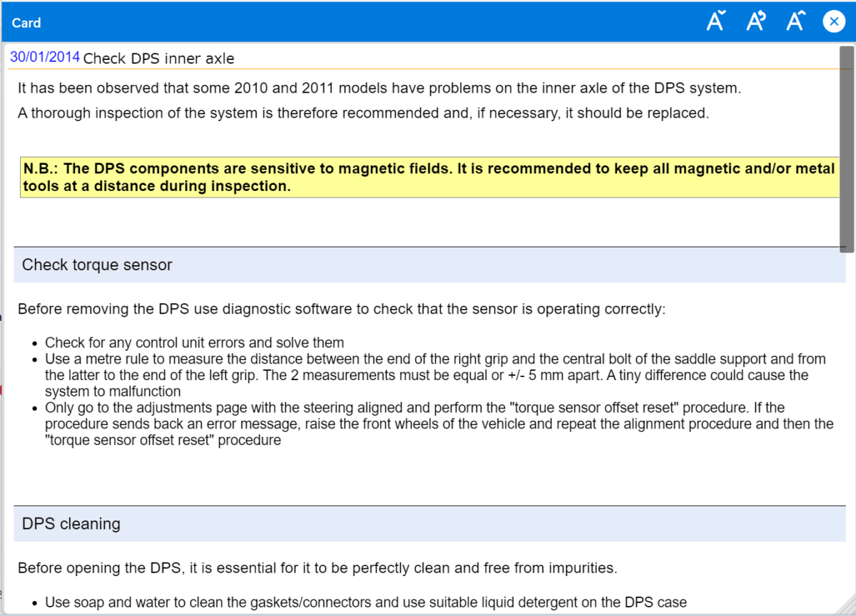
Task: Click the 30/01/2014 date link
Action: pyautogui.click(x=45, y=58)
